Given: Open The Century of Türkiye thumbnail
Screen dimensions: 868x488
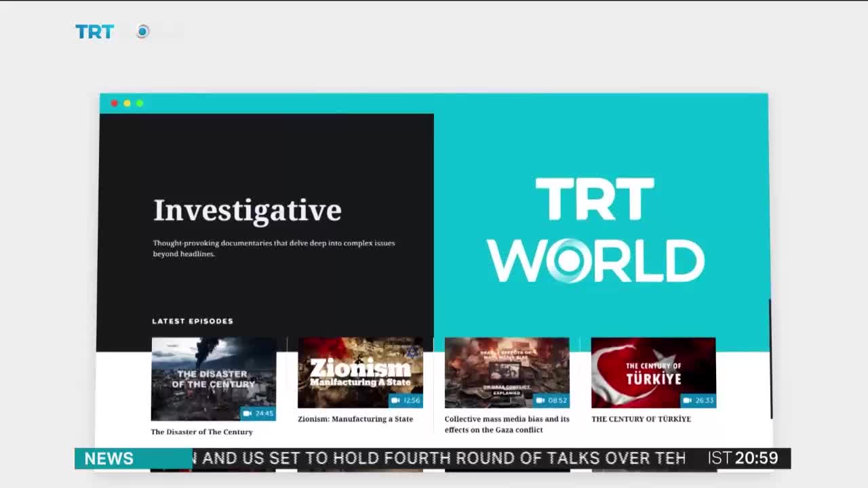Looking at the screenshot, I should pos(653,373).
